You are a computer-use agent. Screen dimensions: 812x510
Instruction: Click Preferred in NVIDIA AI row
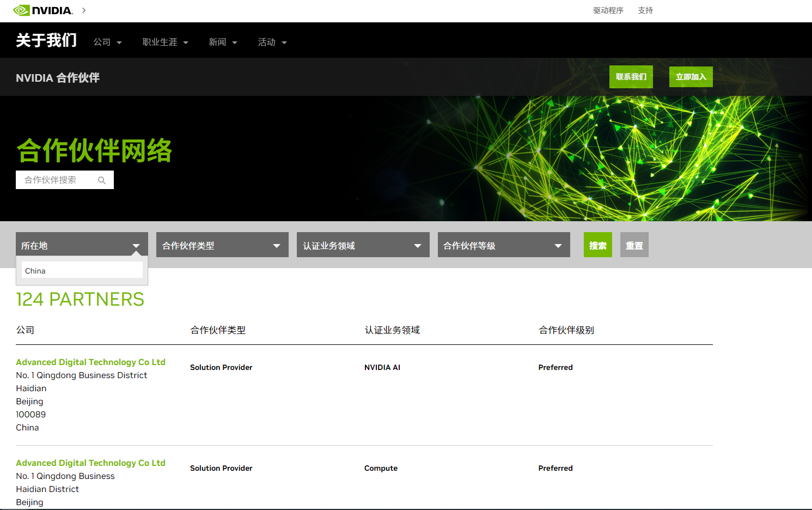[x=555, y=367]
